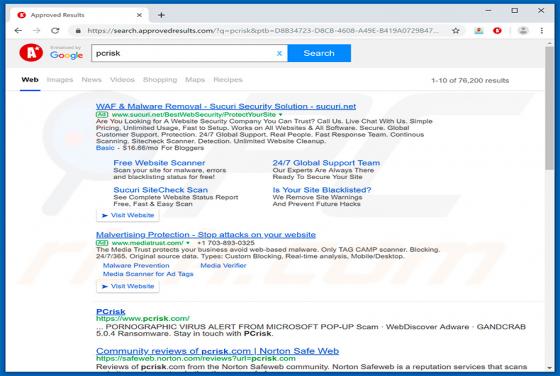Viewport: 560px width, 376px height.
Task: Open the PCrisk result title
Action: (111, 312)
